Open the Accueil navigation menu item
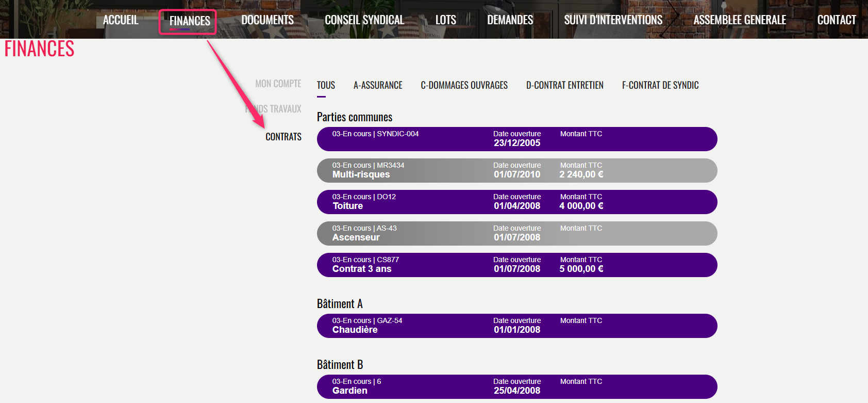The height and width of the screenshot is (403, 868). click(121, 20)
